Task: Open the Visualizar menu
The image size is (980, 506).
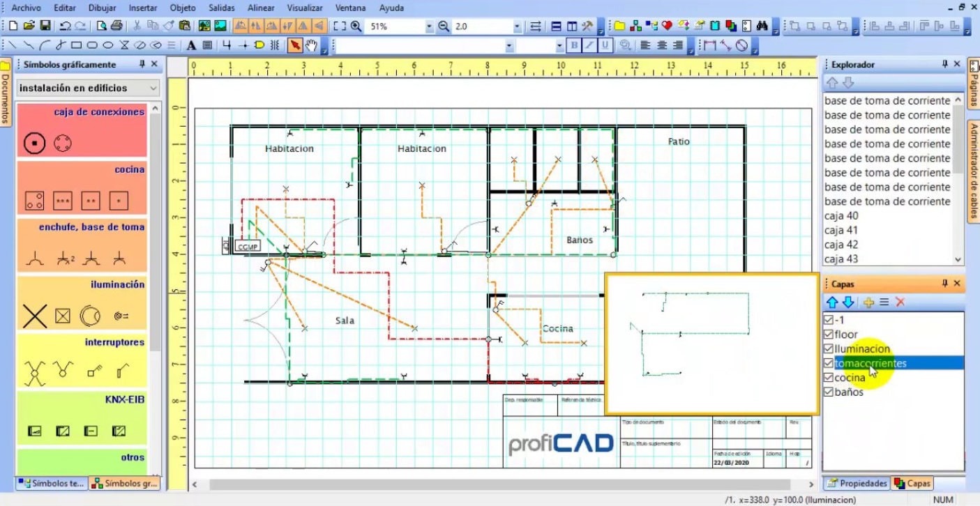Action: tap(304, 8)
